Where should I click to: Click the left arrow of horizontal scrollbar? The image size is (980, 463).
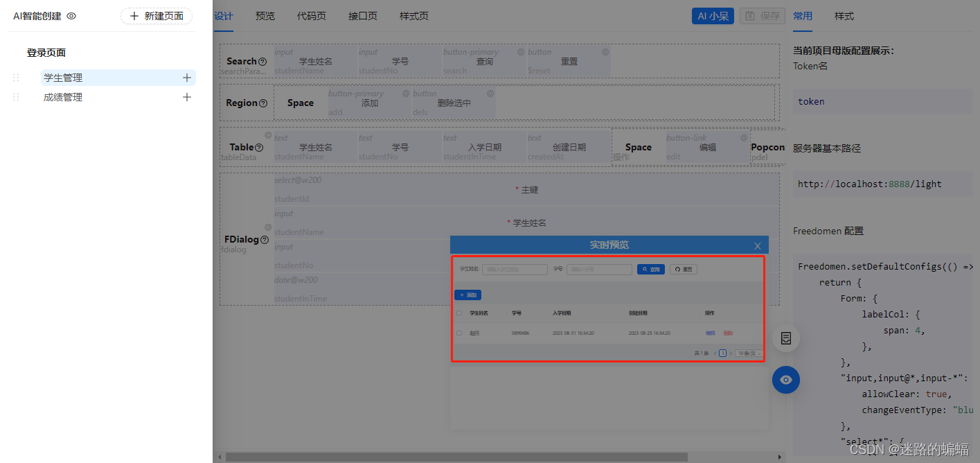[219, 457]
